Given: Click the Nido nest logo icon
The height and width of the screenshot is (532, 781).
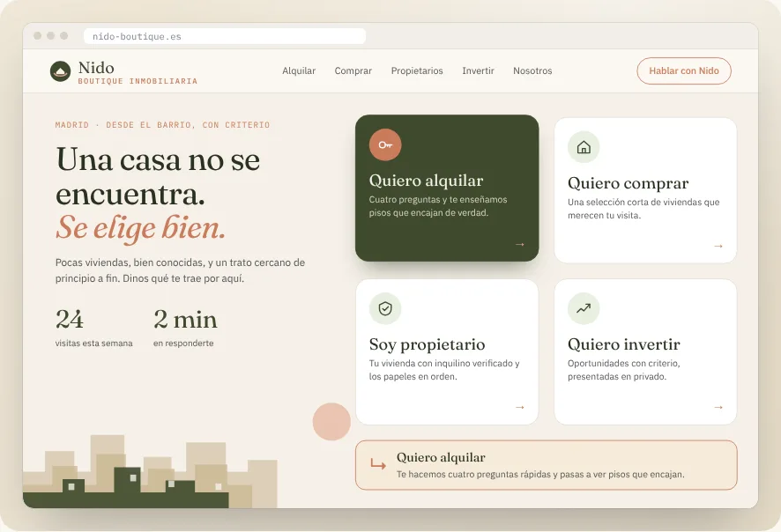Looking at the screenshot, I should coord(60,71).
